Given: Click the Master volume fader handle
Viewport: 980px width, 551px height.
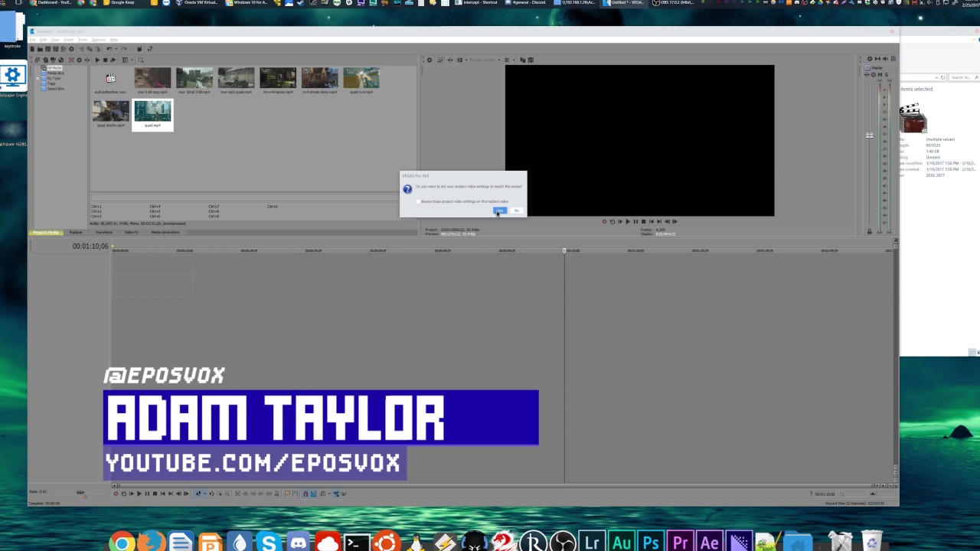Looking at the screenshot, I should point(869,135).
